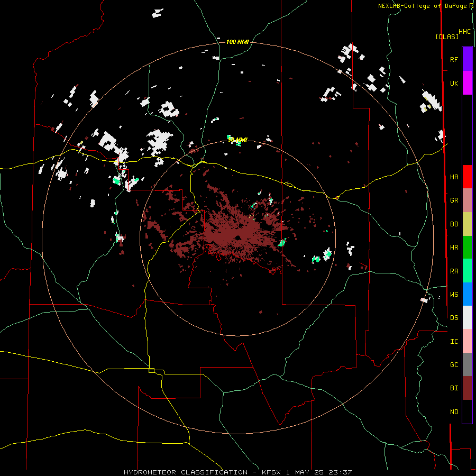Click the WS blue legend swatch
476x476 pixels.
467,294
